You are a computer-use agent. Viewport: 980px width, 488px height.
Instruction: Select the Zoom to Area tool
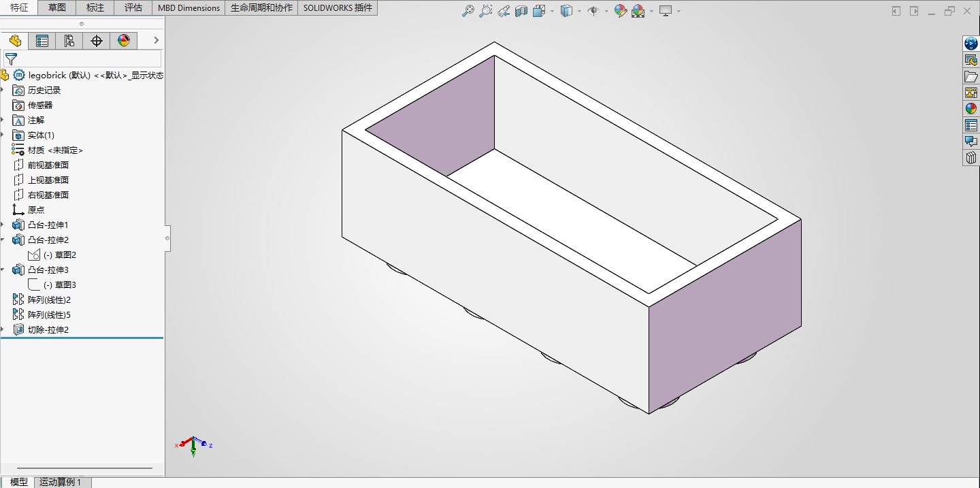485,11
